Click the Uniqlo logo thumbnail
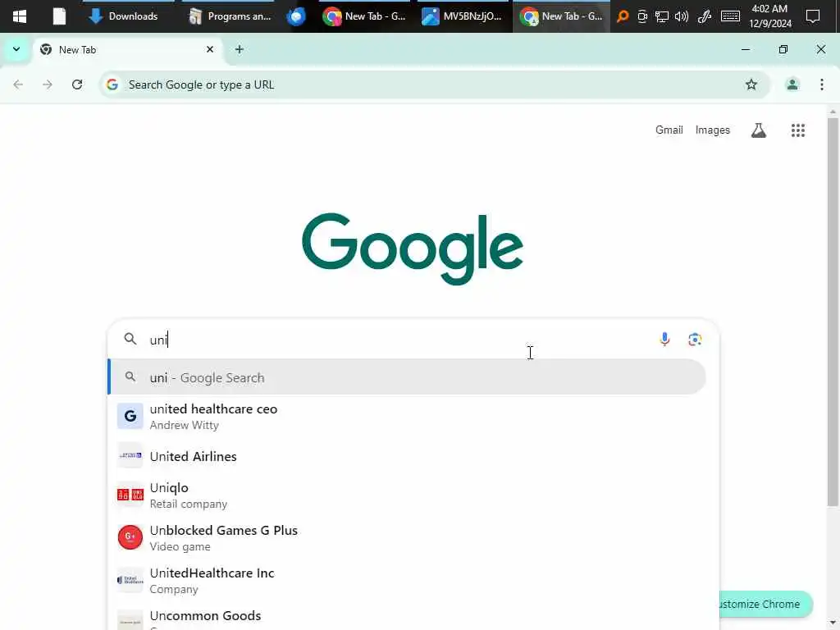Screen dimensions: 840x630 coord(130,495)
